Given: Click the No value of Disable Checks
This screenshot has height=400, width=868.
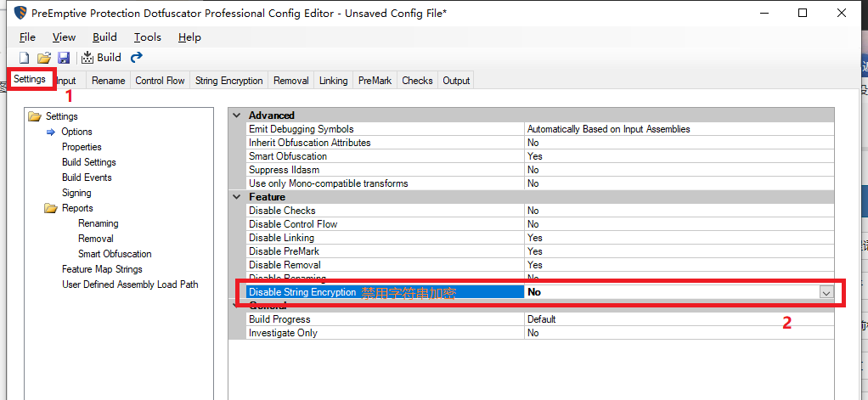Looking at the screenshot, I should tap(533, 211).
